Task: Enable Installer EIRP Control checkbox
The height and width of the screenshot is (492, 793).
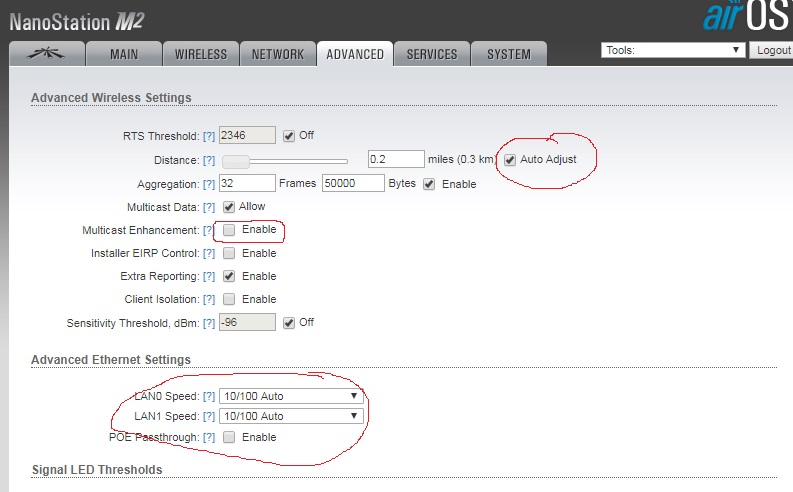Action: point(229,253)
